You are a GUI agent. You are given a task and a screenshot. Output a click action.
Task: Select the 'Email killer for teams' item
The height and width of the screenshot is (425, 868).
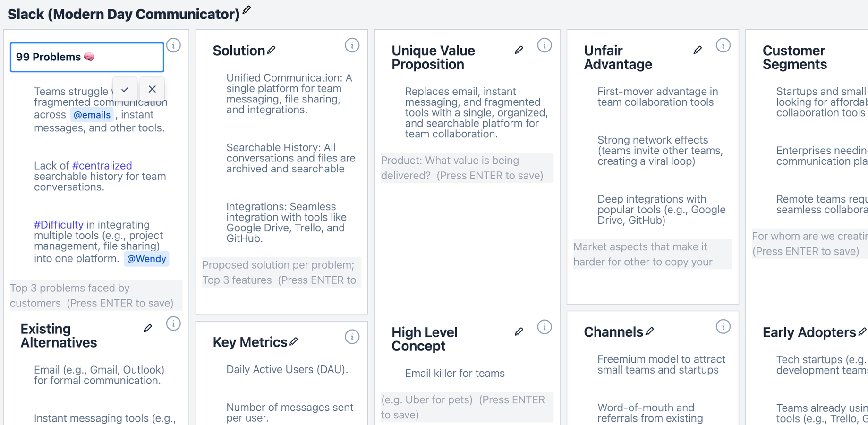455,374
